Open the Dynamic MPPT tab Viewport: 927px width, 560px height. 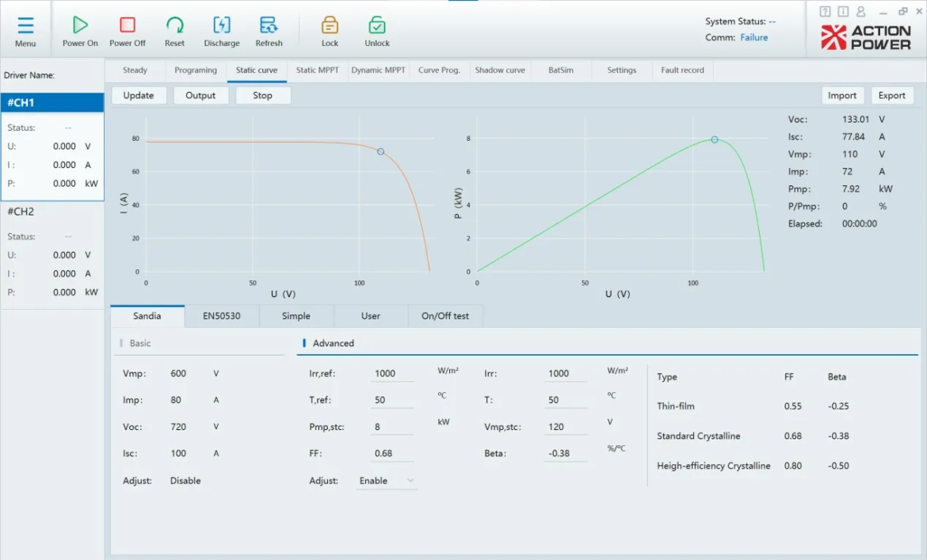point(379,70)
